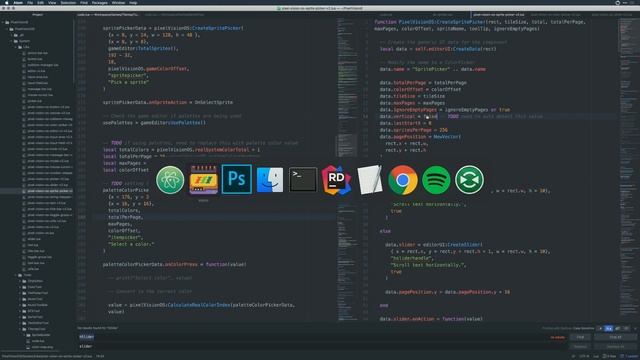The width and height of the screenshot is (640, 360).
Task: Switch to Spotify in the app switcher
Action: (x=436, y=180)
